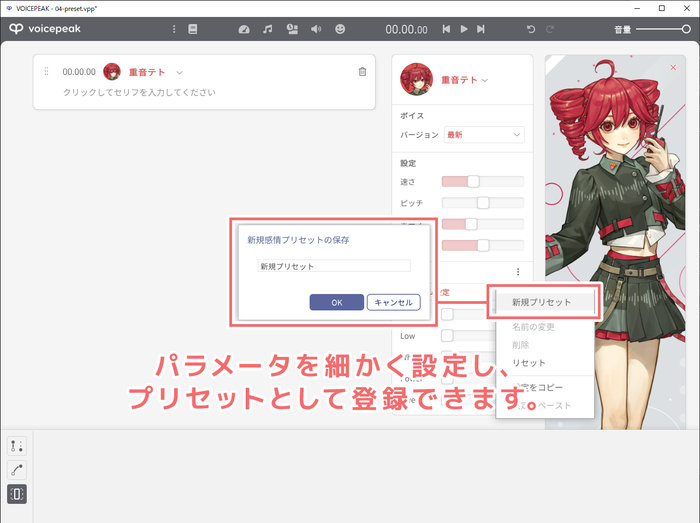Screen dimensions: 700x523
Task: Choose 新規プリセット from the context menu
Action: (545, 302)
